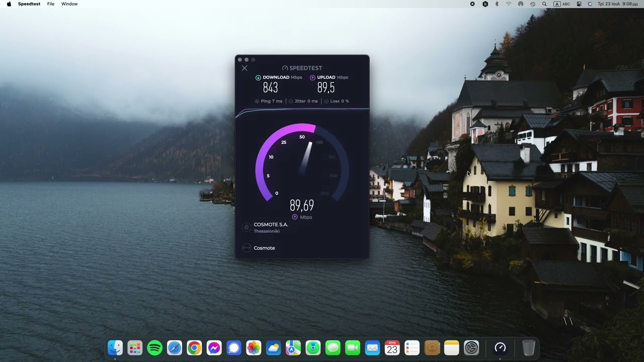The image size is (644, 362).
Task: Open Signal from the Dock
Action: (234, 347)
